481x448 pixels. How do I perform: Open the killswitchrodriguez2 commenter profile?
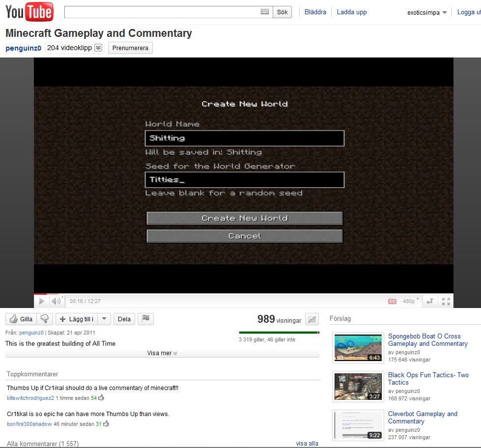click(30, 398)
